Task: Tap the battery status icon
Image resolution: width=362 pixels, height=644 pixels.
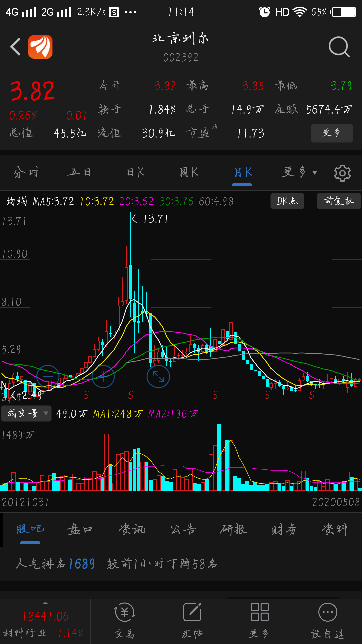Action: point(343,12)
